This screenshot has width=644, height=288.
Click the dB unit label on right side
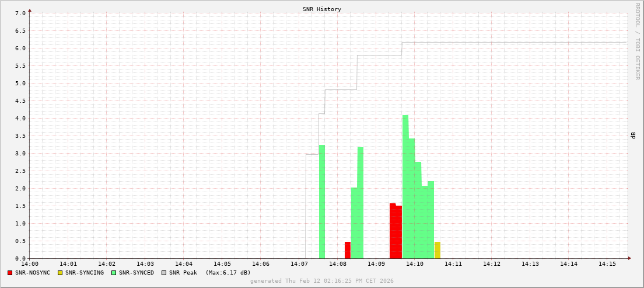tap(633, 136)
